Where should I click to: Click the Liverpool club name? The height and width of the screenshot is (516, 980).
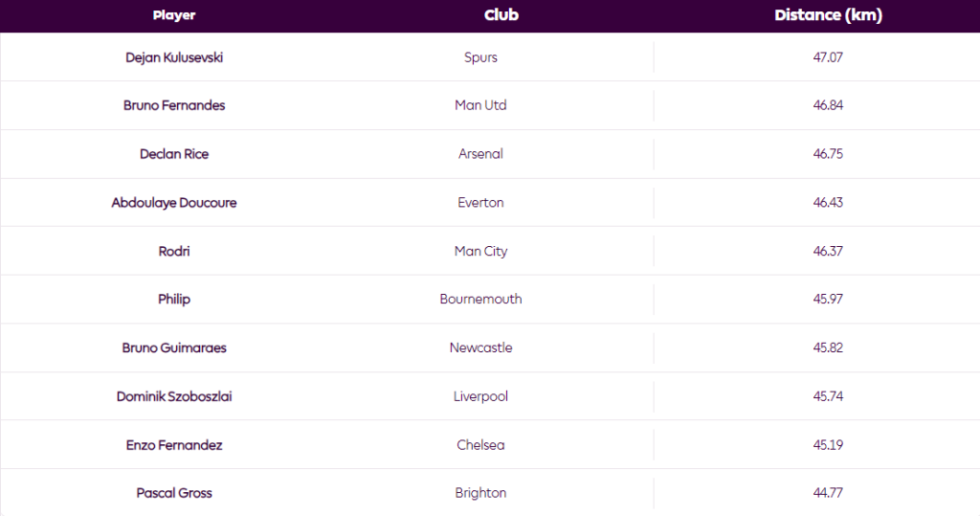click(x=480, y=396)
